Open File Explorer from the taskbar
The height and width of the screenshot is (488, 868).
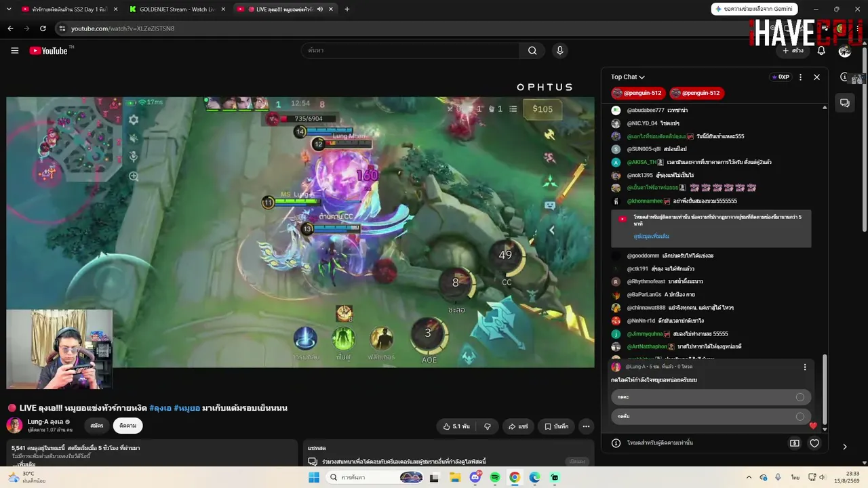click(454, 478)
